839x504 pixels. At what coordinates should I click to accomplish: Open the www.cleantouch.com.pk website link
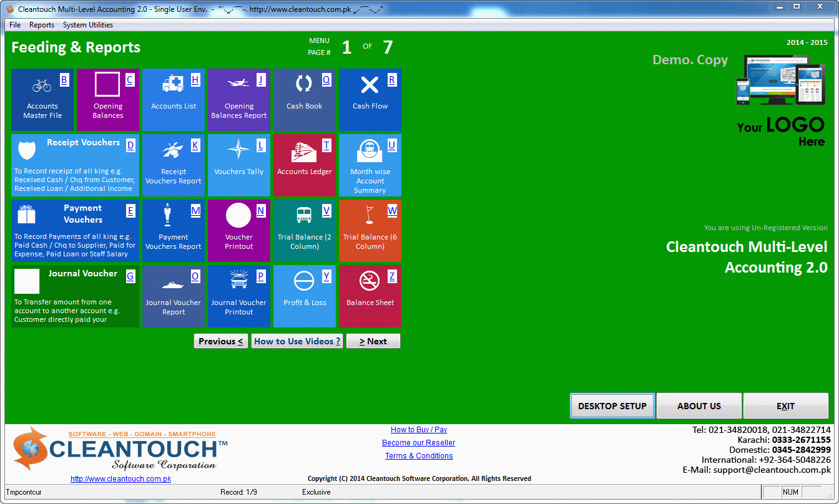[x=120, y=479]
